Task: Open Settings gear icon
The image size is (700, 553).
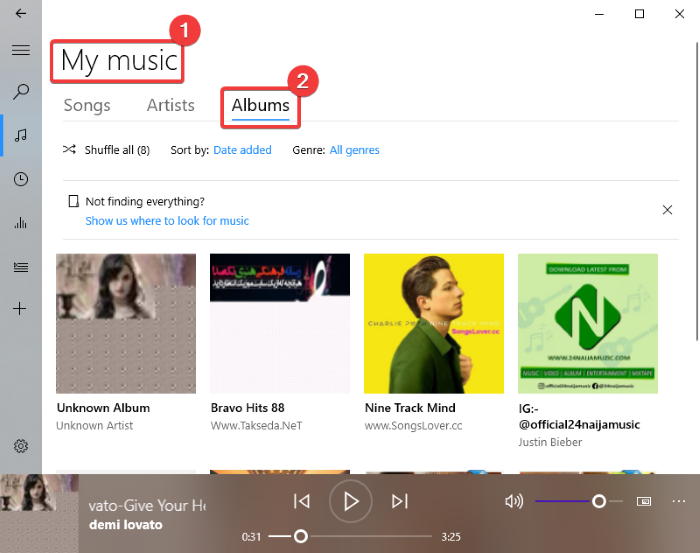Action: pos(21,446)
